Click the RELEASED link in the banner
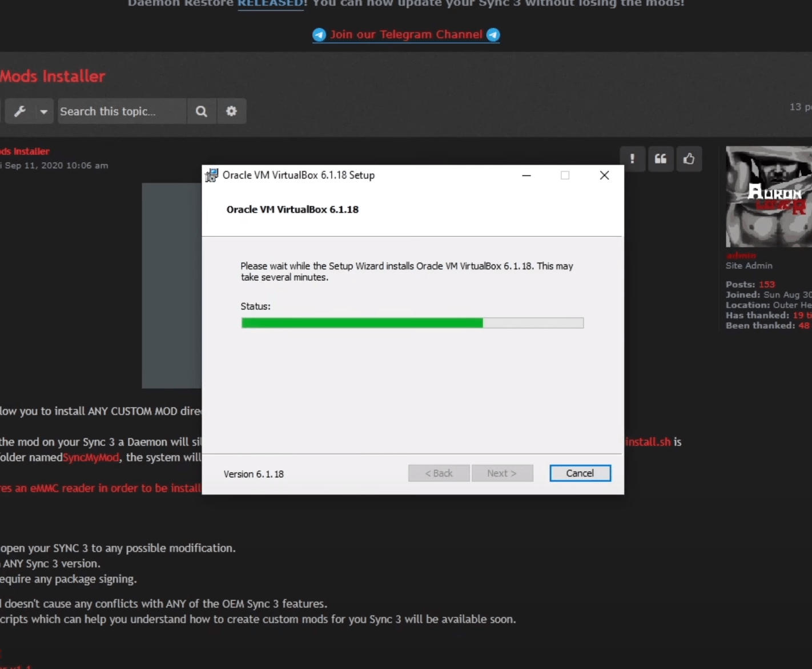The image size is (812, 669). click(x=271, y=3)
